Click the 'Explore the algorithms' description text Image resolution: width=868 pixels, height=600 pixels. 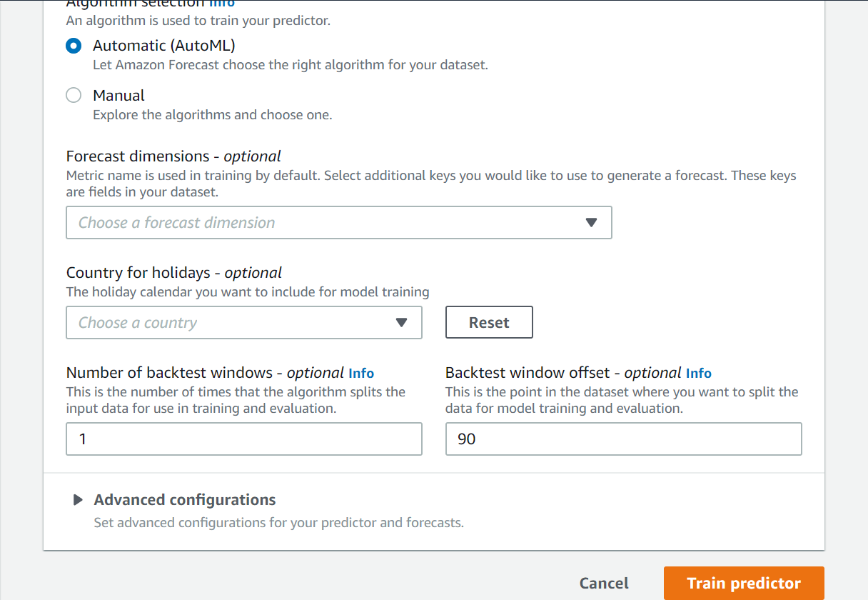[x=213, y=114]
